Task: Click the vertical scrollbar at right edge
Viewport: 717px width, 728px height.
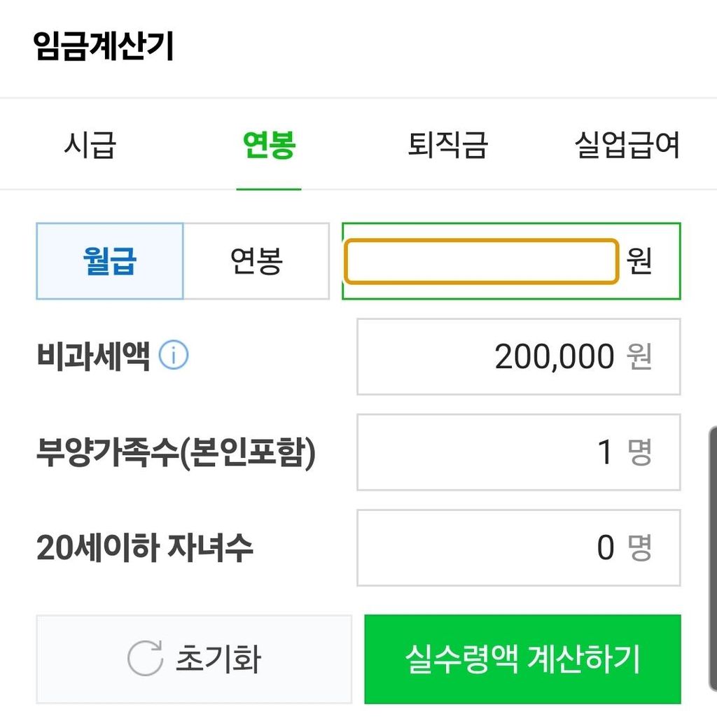Action: pyautogui.click(x=713, y=559)
